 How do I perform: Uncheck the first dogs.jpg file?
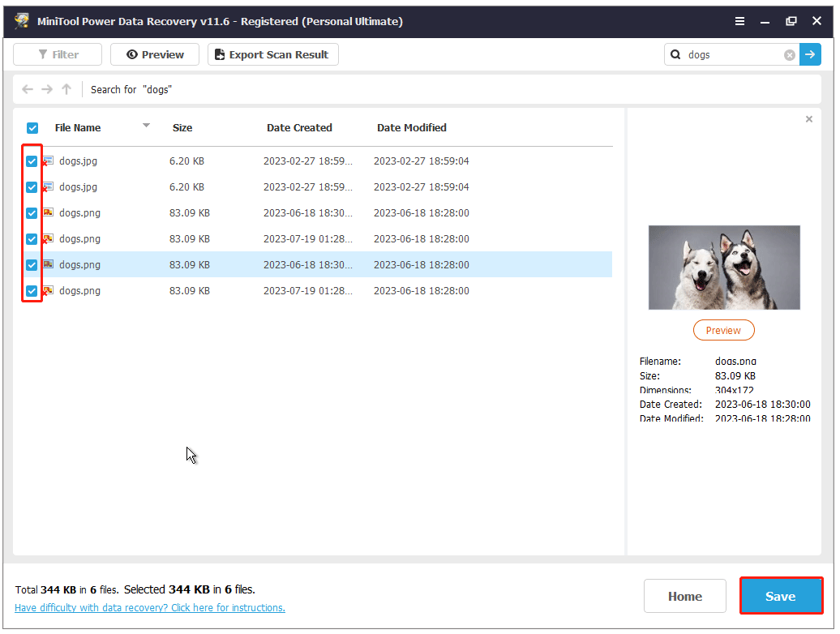32,161
